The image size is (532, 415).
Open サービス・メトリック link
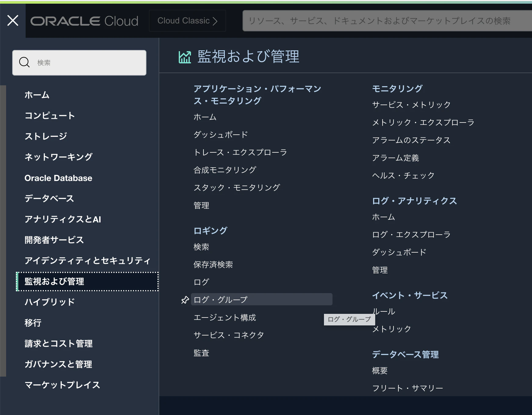[411, 105]
